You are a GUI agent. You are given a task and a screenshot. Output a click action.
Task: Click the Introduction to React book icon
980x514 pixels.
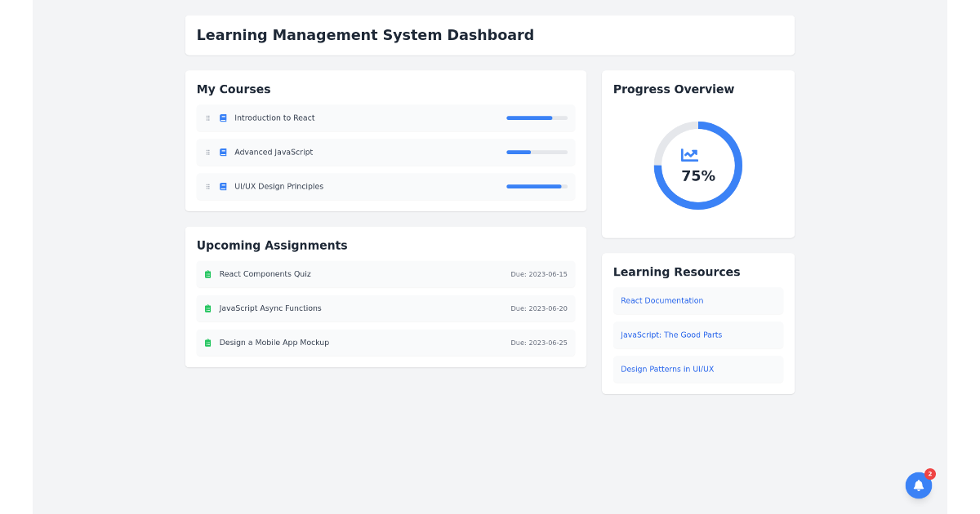[x=222, y=117]
